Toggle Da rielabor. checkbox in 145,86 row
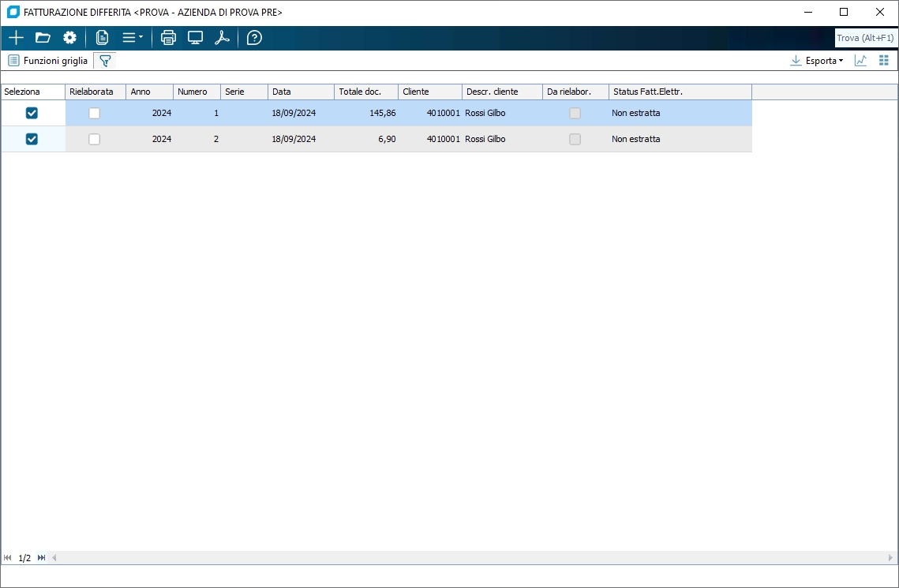The height and width of the screenshot is (588, 899). pos(575,114)
